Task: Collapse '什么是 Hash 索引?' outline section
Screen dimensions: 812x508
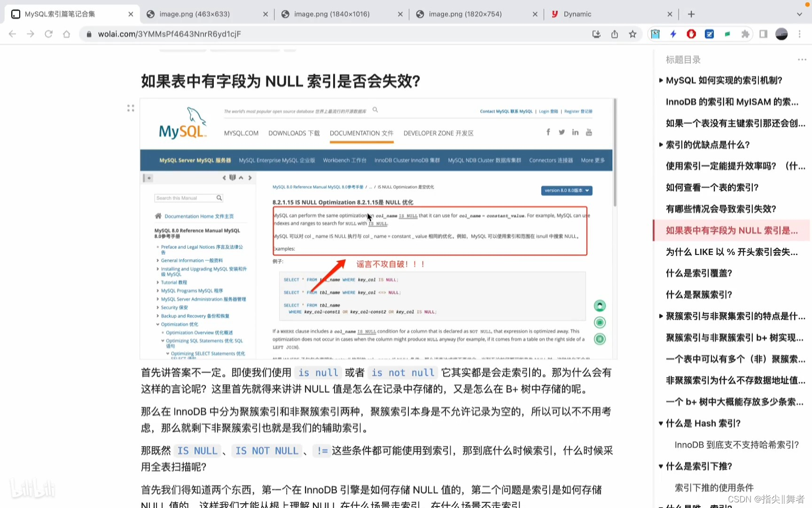Action: click(661, 423)
